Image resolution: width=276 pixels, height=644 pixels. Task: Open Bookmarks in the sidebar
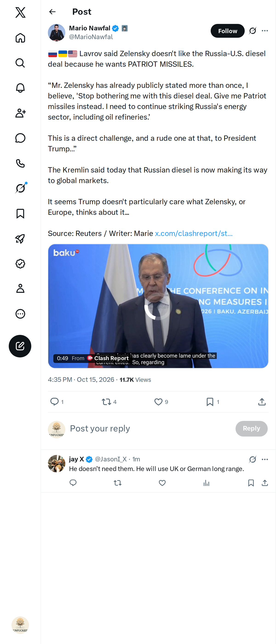point(20,213)
